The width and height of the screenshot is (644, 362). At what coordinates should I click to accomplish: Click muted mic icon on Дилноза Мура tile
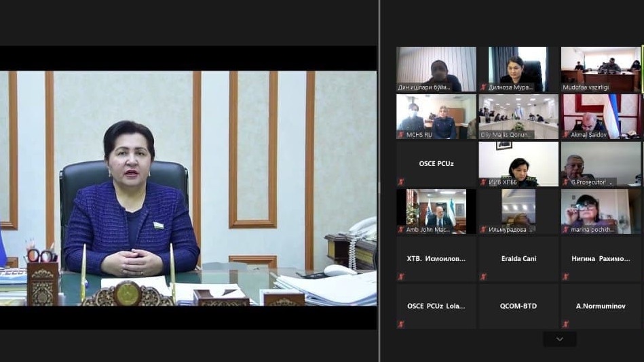point(483,87)
